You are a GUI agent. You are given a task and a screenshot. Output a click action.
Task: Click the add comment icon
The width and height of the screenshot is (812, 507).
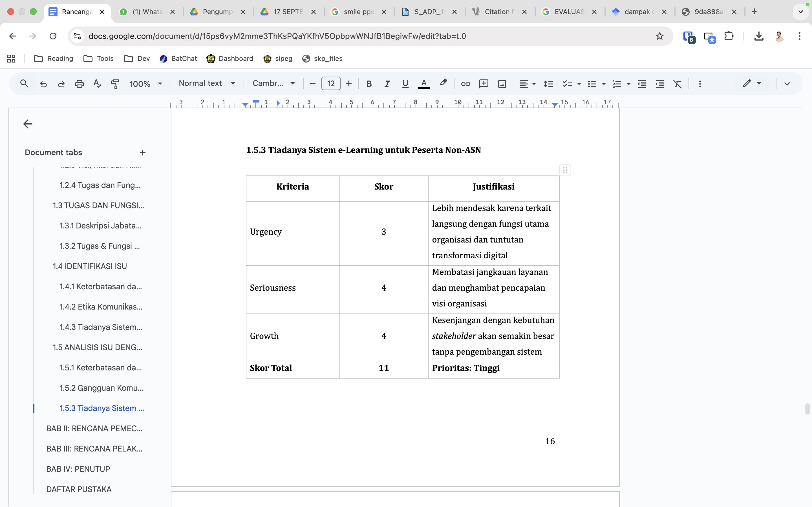coord(484,83)
